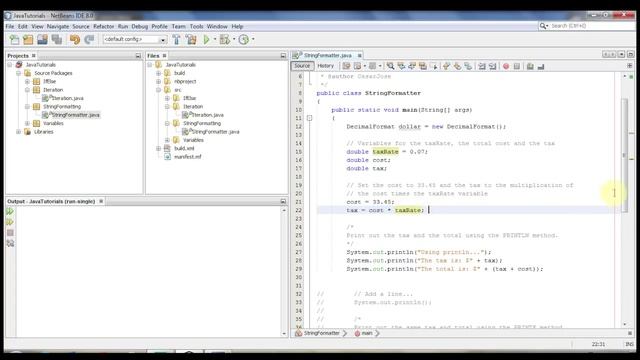Click the red Start Macro Recording icon
This screenshot has height=360, width=640.
tap(506, 66)
